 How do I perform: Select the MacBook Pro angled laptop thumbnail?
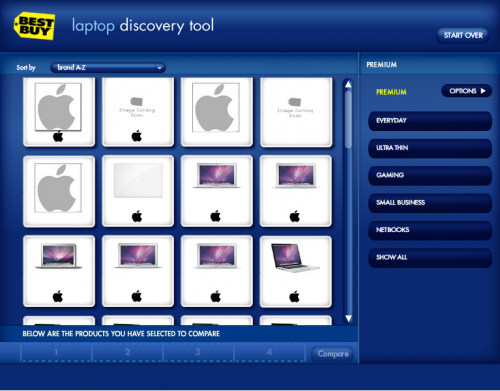(x=296, y=271)
